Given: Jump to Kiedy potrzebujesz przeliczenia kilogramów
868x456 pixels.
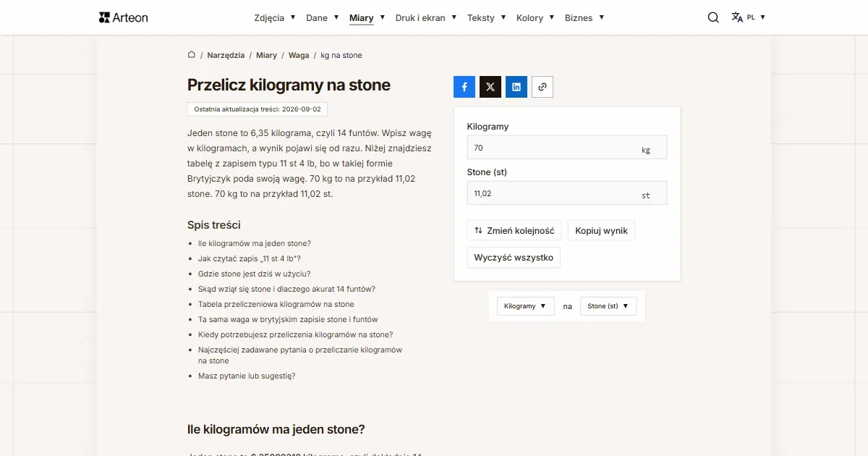Looking at the screenshot, I should tap(296, 335).
